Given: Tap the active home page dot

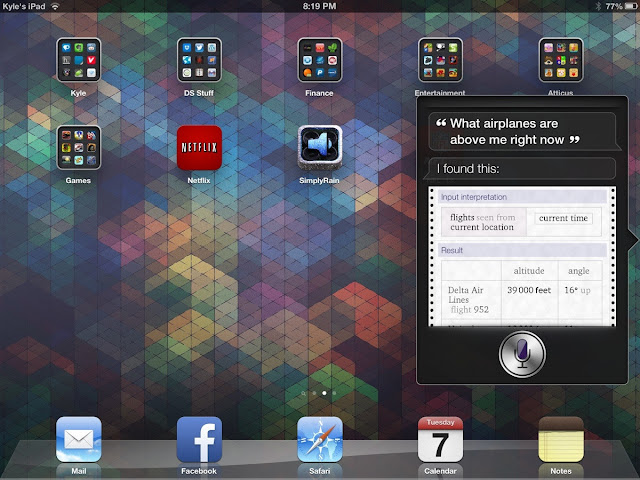Looking at the screenshot, I should [324, 393].
